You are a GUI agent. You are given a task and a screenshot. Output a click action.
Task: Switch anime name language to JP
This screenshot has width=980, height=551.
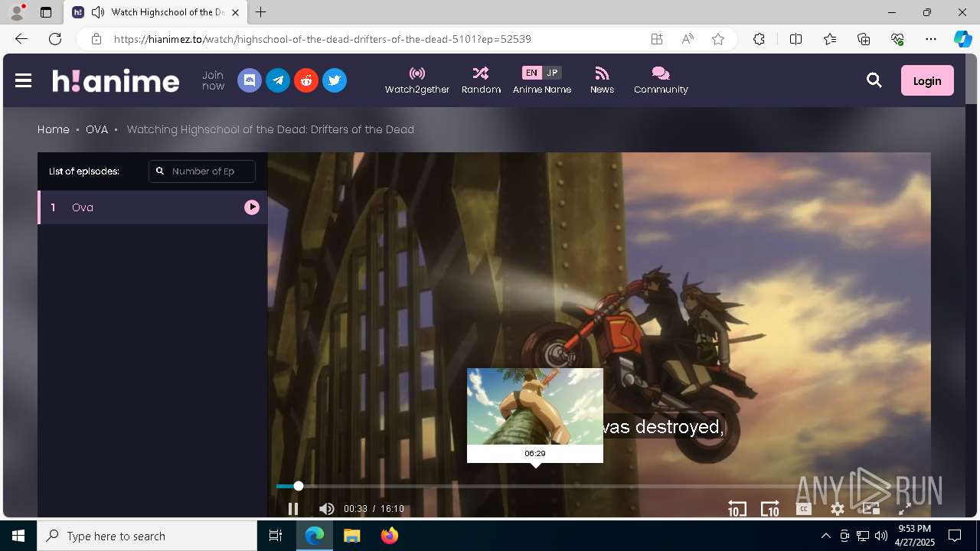click(552, 73)
